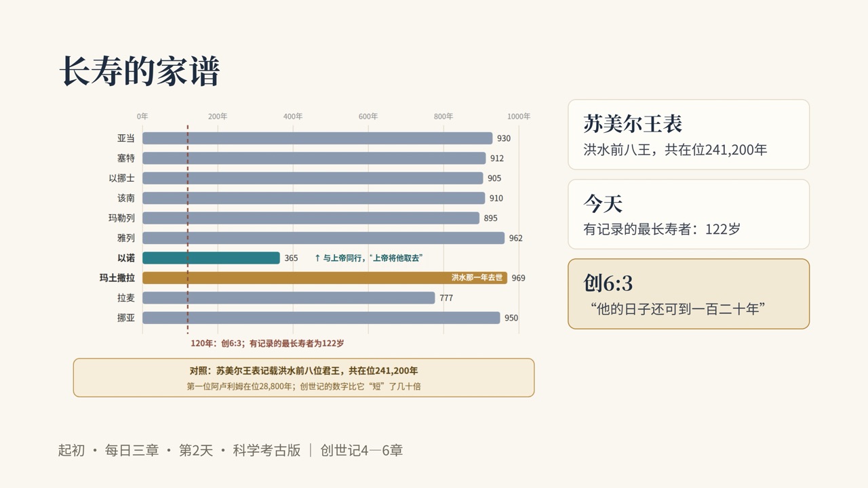The image size is (868, 488).
Task: Select the 玛勒列 bar showing 895
Action: click(311, 218)
